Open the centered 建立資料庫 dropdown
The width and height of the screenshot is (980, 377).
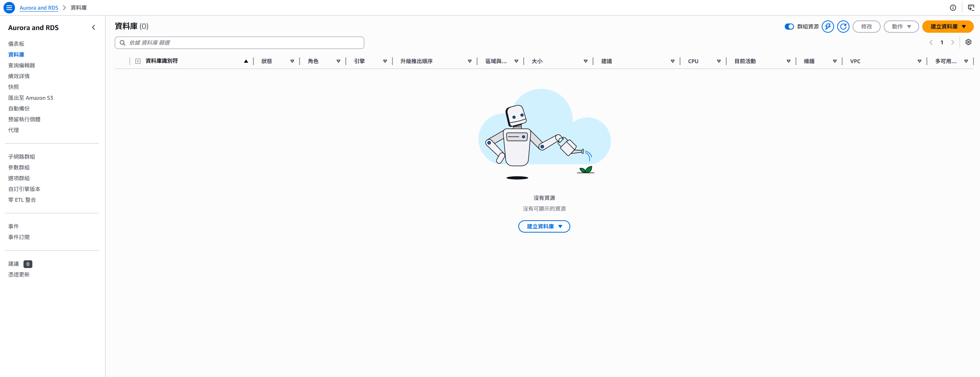click(x=544, y=226)
